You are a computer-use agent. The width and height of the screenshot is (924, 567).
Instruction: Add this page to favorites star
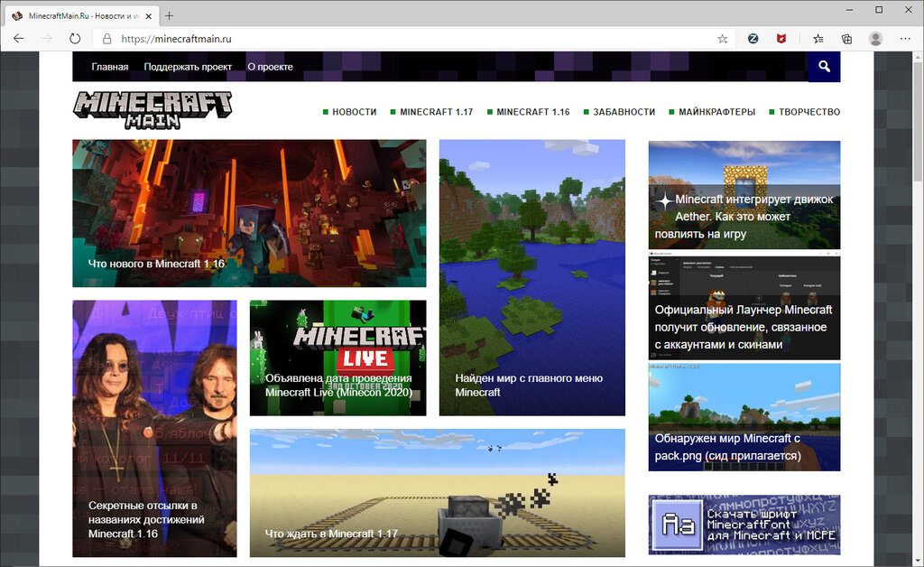(x=723, y=39)
